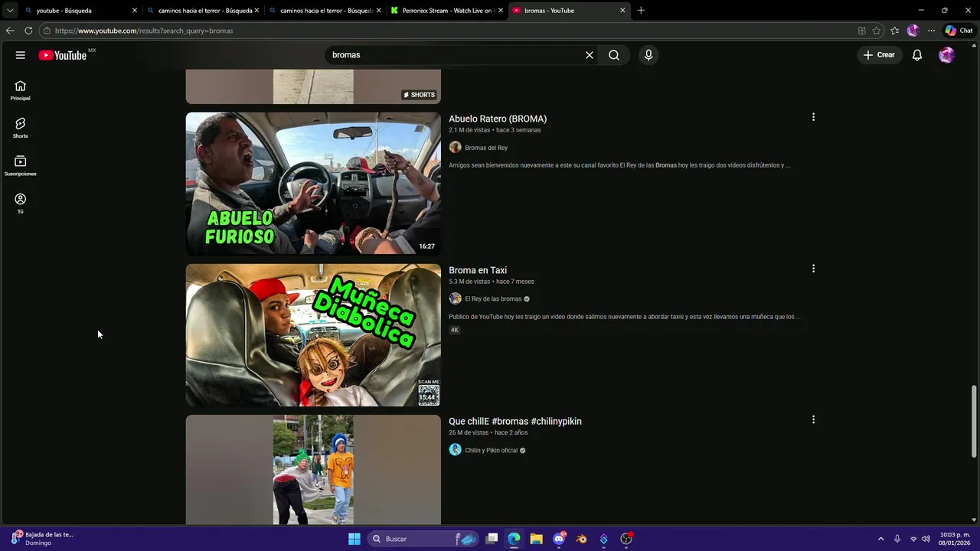Click the taskbar Buscar search box
The image size is (980, 551).
pyautogui.click(x=424, y=539)
